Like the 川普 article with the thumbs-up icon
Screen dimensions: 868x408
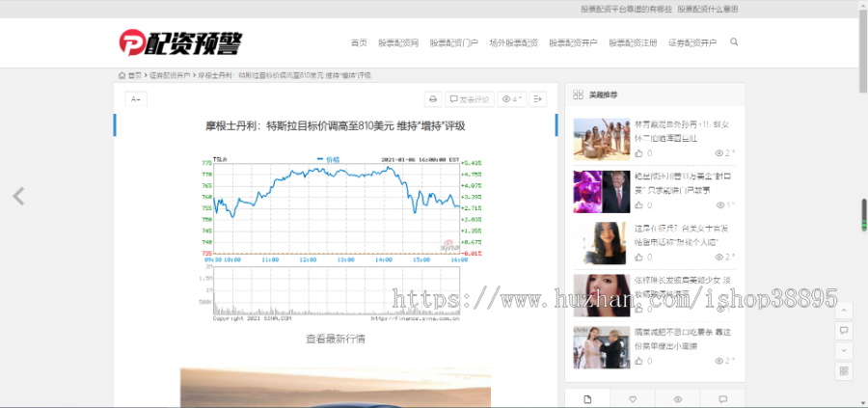pos(638,204)
